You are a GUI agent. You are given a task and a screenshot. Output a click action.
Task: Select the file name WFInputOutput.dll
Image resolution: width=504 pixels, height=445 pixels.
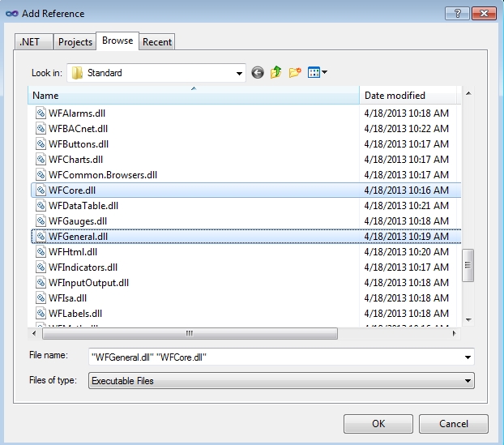click(88, 283)
